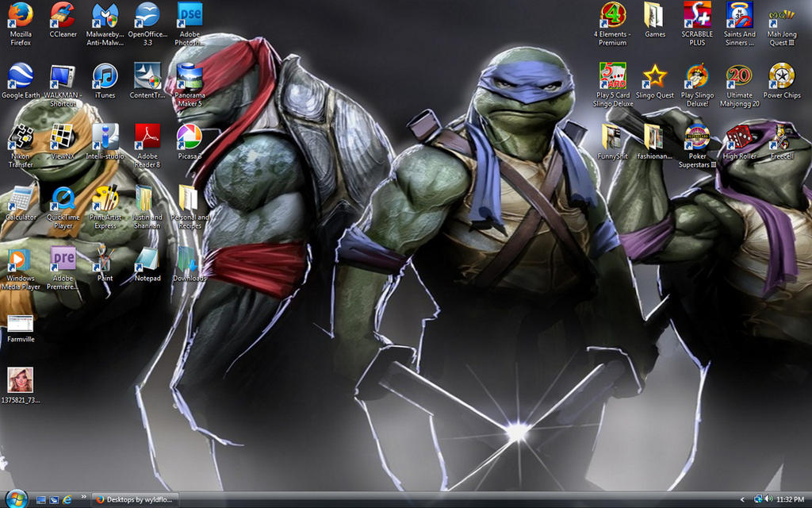Click the ContentTransfer shortcut icon

click(147, 76)
